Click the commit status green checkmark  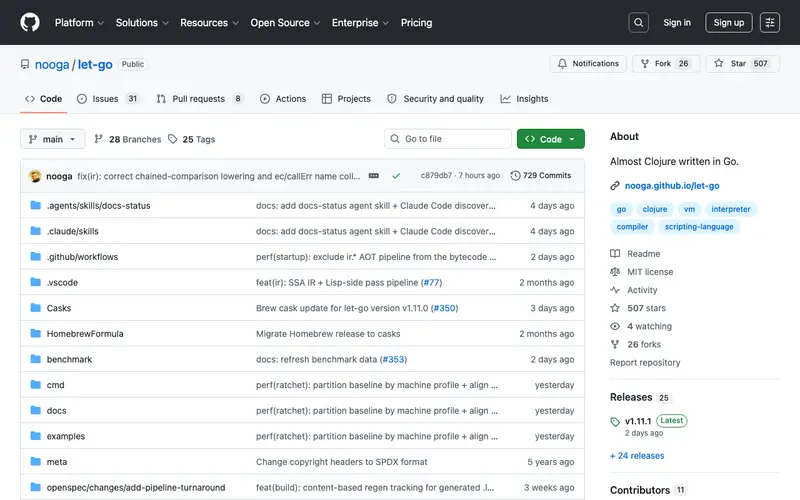pos(396,176)
